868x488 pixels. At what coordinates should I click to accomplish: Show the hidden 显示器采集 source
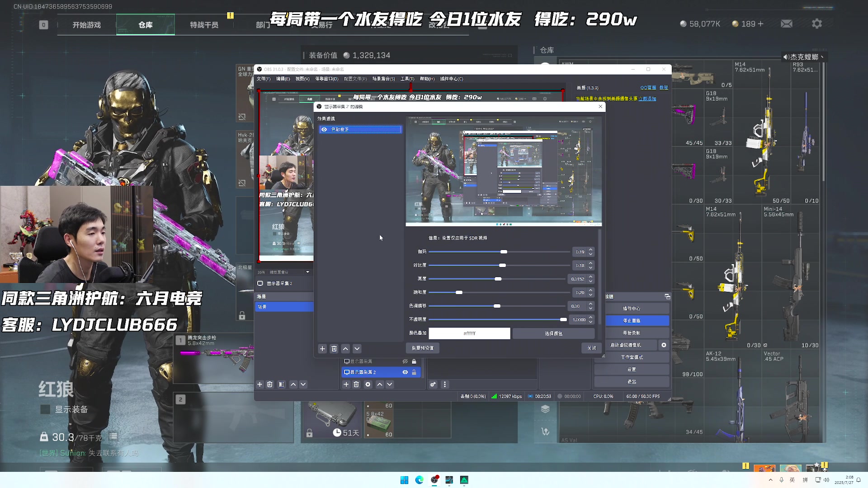coord(405,361)
